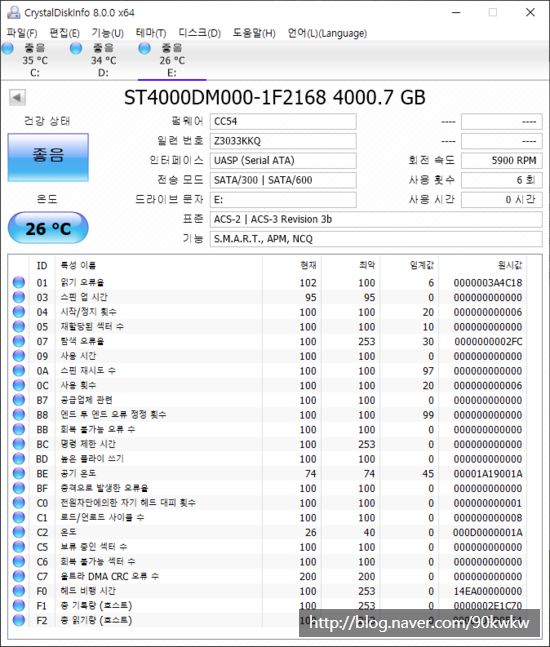
Task: Click the status orb for attribute 01
Action: coord(19,283)
